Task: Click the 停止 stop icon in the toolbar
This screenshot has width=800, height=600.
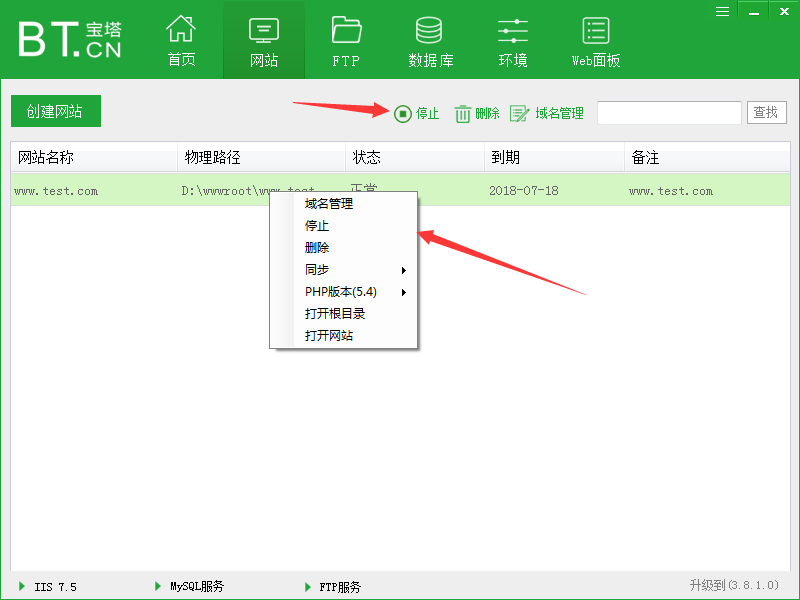Action: tap(403, 113)
